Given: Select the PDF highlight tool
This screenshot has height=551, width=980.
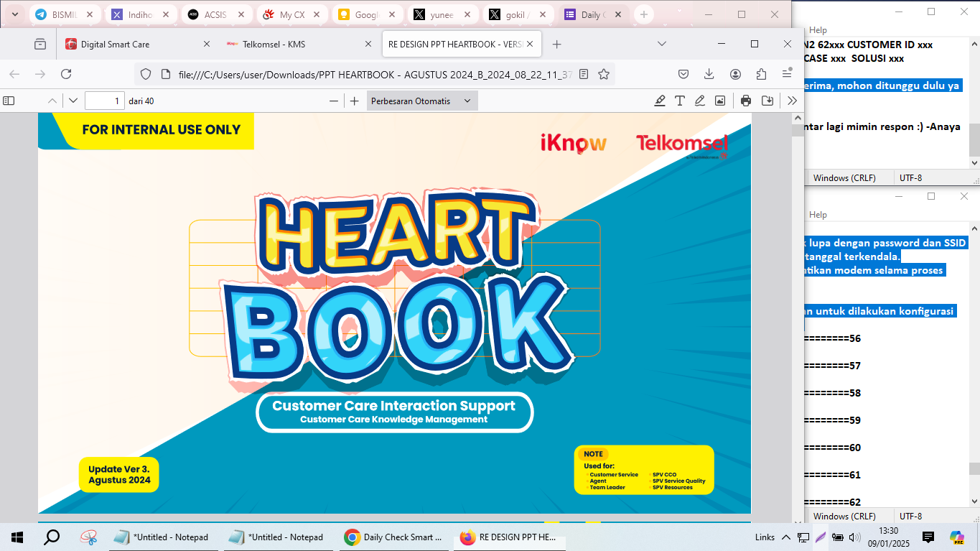Looking at the screenshot, I should coord(660,101).
